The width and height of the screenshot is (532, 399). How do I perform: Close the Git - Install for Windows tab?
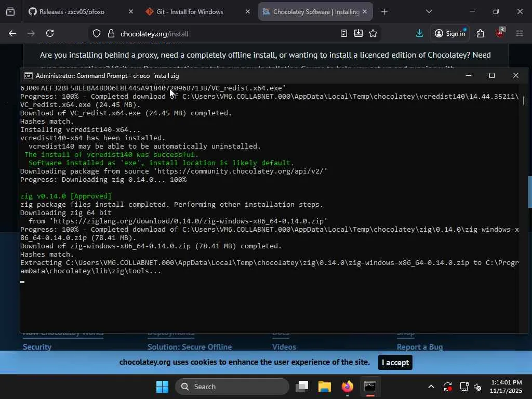point(248,12)
